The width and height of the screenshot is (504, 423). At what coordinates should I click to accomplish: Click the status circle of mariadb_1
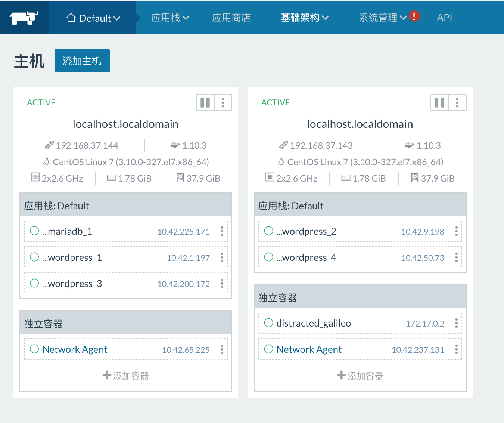(34, 231)
